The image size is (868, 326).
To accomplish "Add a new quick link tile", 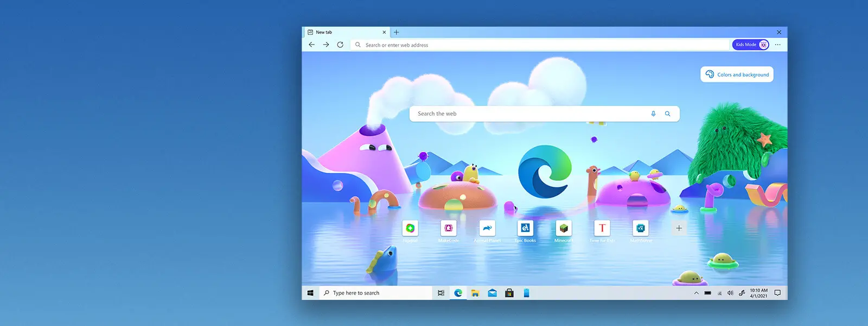I will pyautogui.click(x=679, y=228).
